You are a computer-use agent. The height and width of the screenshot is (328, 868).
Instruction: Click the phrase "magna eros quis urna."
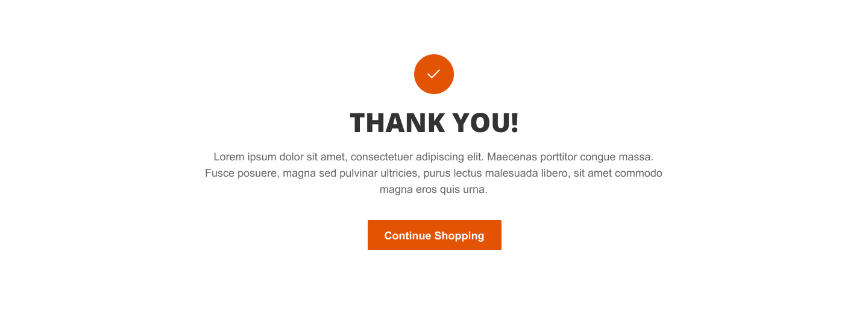[x=433, y=189]
